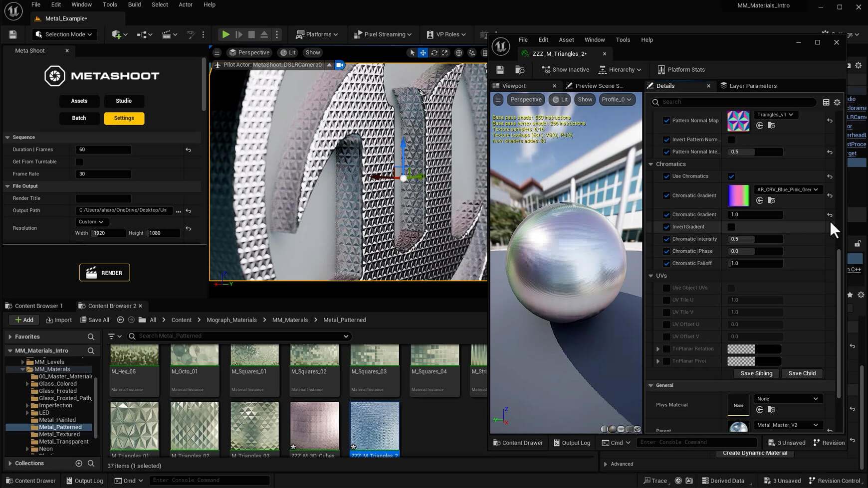Toggle the Use Chromatics value checkbox
The height and width of the screenshot is (488, 868).
[x=731, y=176]
